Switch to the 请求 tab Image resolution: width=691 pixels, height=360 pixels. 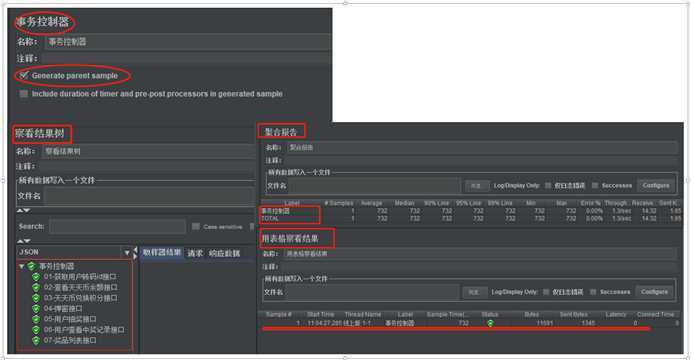coord(195,253)
